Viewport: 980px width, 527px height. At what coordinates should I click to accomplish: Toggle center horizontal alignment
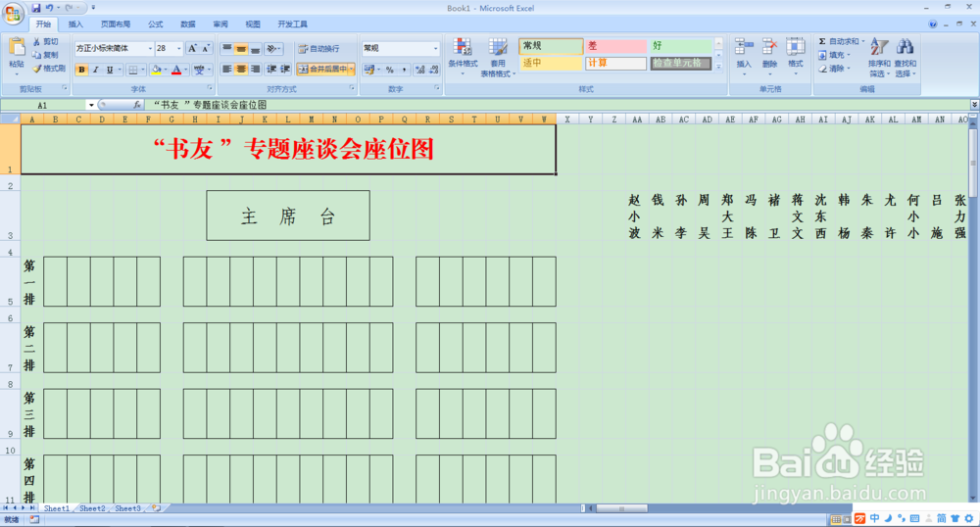point(241,69)
